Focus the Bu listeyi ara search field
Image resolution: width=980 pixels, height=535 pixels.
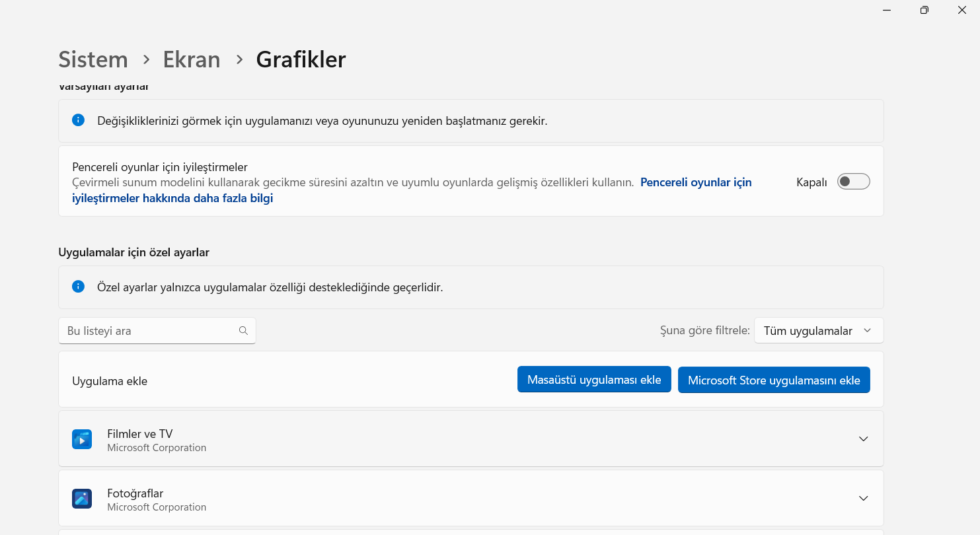coord(157,331)
